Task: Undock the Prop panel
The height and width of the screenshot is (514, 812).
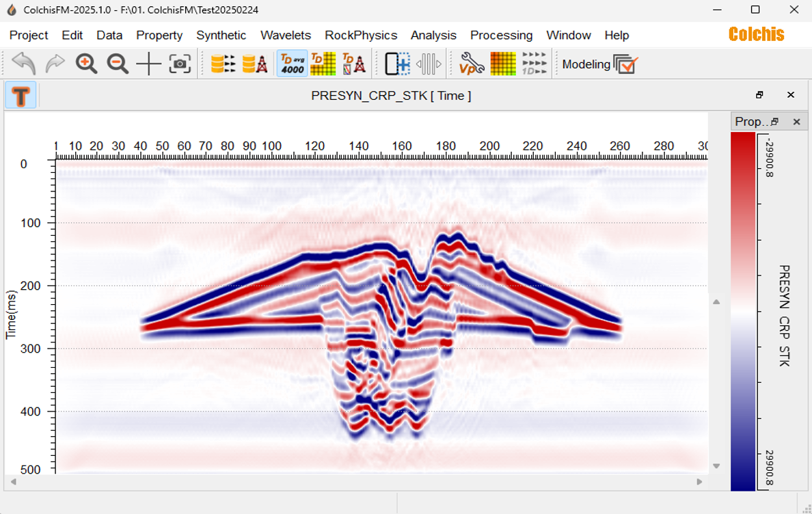Action: [774, 122]
